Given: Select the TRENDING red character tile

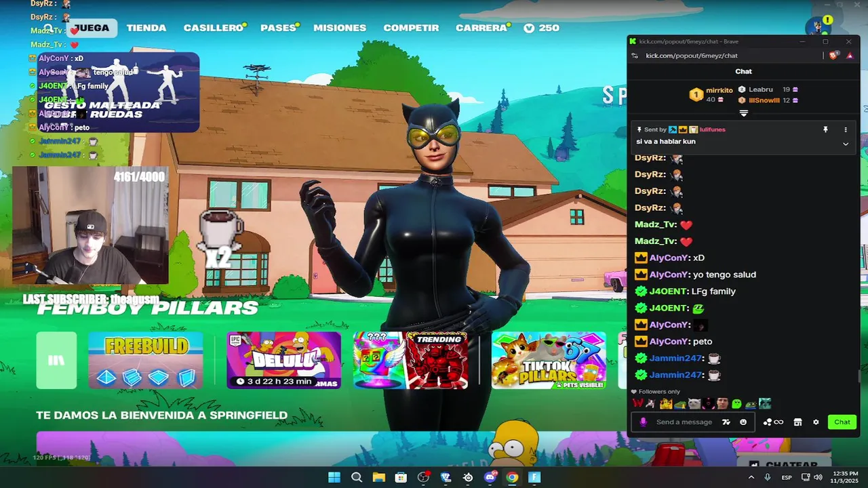Looking at the screenshot, I should (x=438, y=360).
